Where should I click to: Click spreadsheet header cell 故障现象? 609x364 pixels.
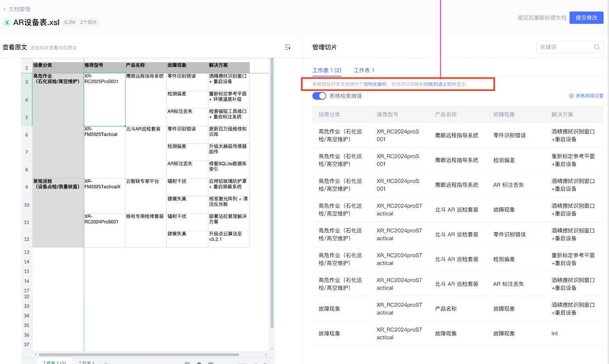point(188,67)
